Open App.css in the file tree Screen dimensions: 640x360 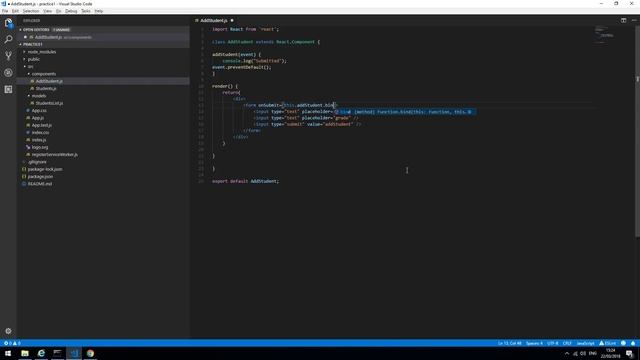point(39,111)
